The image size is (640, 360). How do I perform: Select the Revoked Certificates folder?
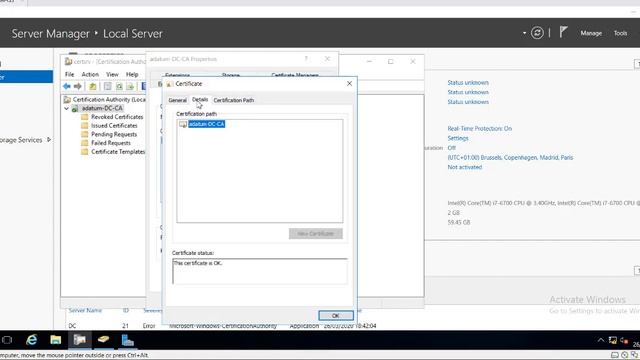[x=117, y=117]
